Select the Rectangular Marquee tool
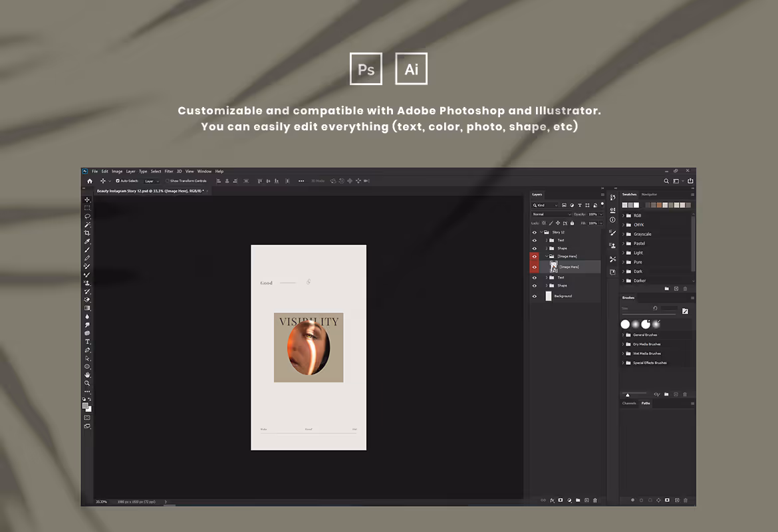This screenshot has height=532, width=778. coord(87,208)
